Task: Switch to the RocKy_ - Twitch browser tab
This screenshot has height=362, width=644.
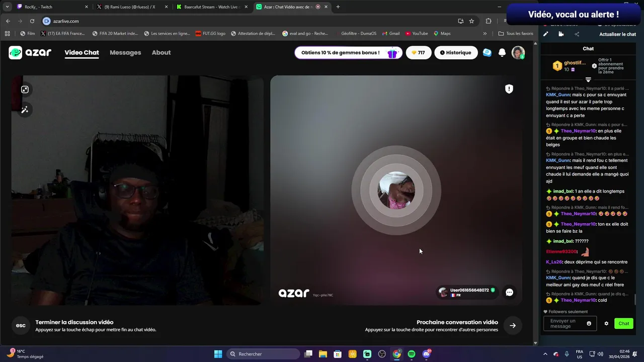Action: (52, 7)
